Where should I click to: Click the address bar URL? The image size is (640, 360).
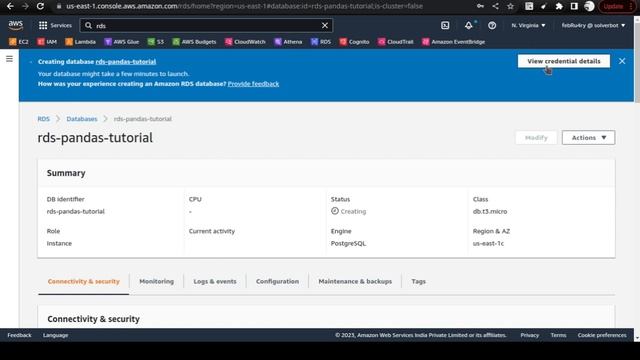(244, 6)
